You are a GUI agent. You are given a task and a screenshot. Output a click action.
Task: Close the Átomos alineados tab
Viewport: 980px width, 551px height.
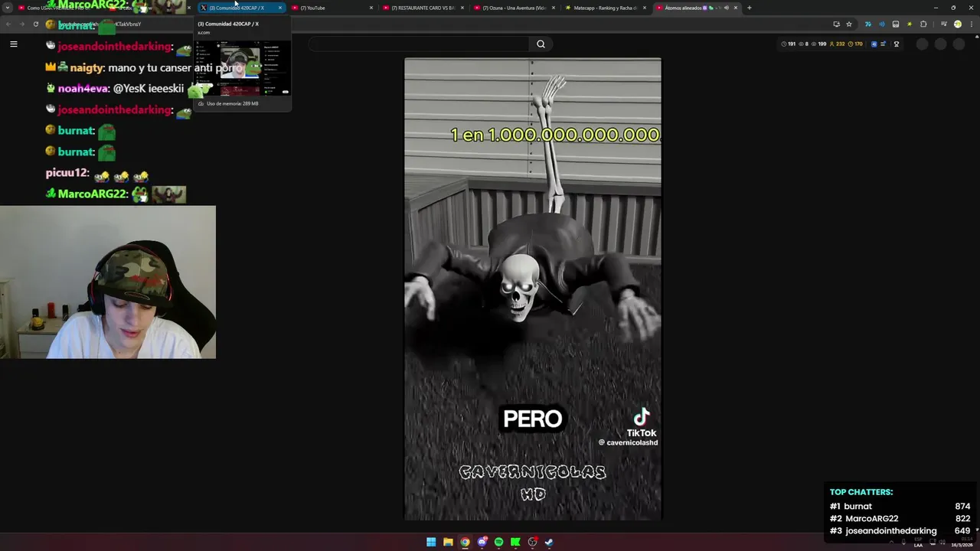[737, 8]
